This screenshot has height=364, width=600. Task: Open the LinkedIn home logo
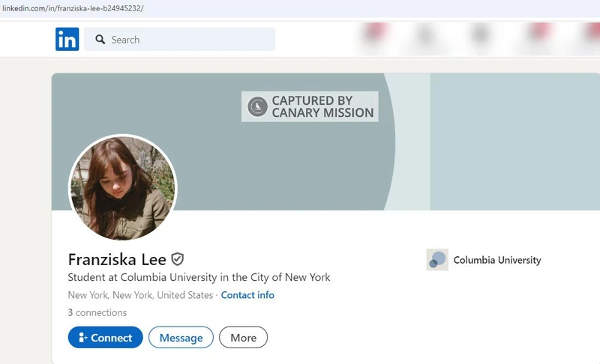point(67,39)
